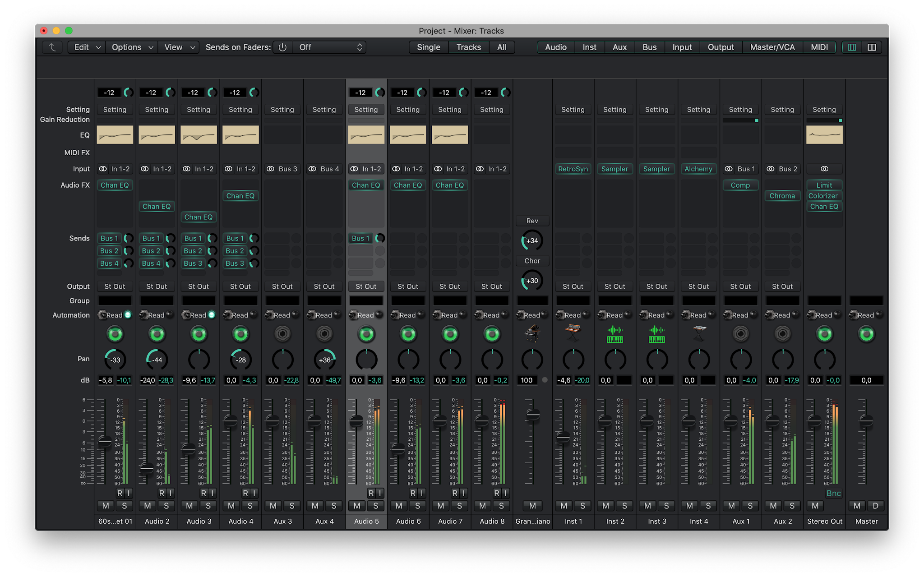Toggle the Master/VCA channel filter
This screenshot has height=577, width=924.
click(x=772, y=47)
